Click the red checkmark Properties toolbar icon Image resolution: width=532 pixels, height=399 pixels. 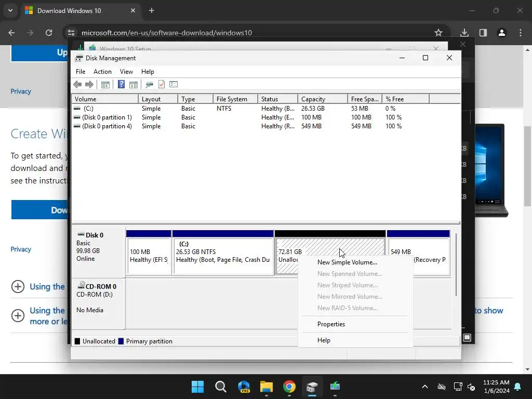point(162,85)
